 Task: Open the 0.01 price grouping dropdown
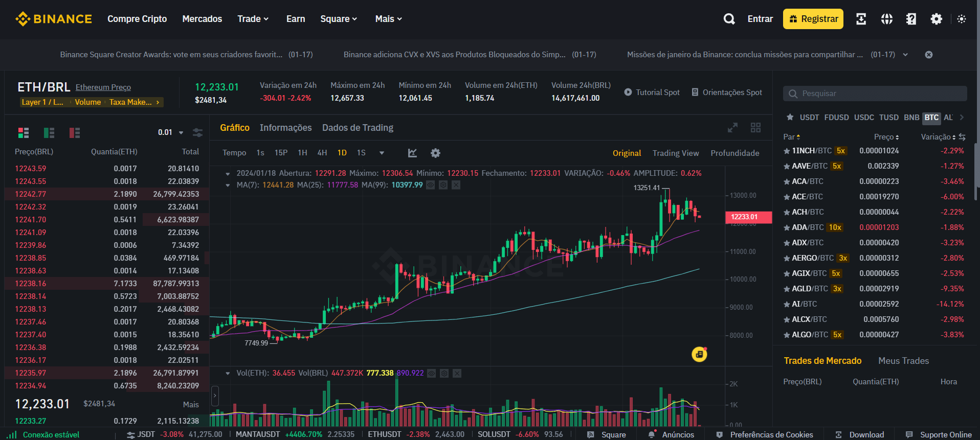point(171,132)
